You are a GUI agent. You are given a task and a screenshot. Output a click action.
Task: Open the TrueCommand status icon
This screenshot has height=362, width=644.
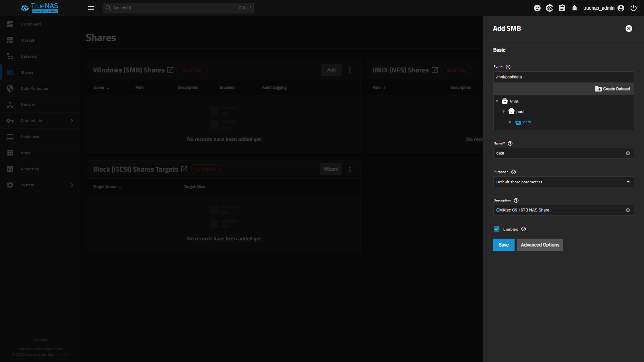point(549,8)
